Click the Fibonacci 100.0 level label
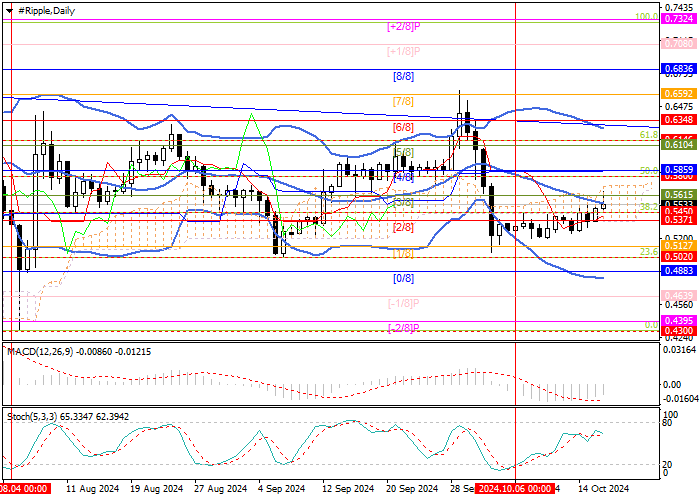This screenshot has height=500, width=700. pyautogui.click(x=647, y=17)
